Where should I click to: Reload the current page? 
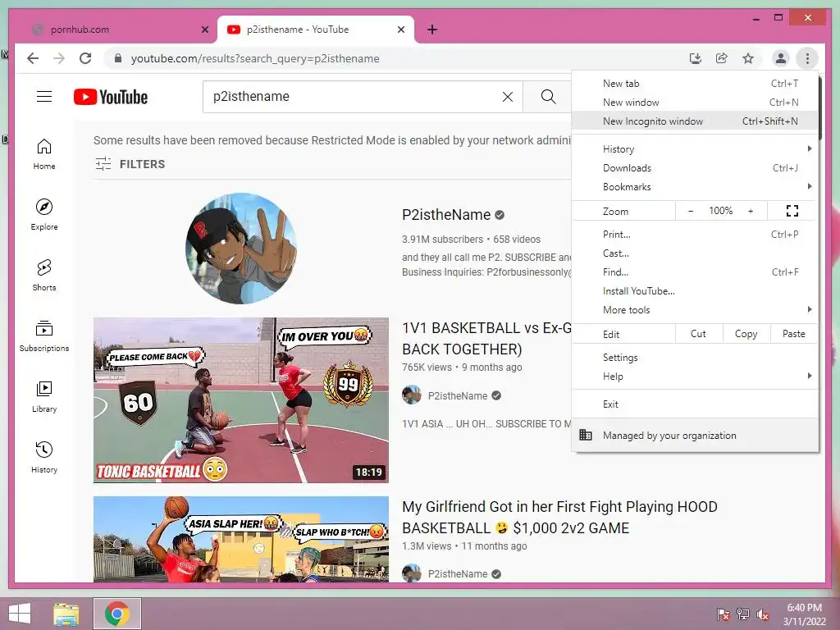pyautogui.click(x=85, y=58)
